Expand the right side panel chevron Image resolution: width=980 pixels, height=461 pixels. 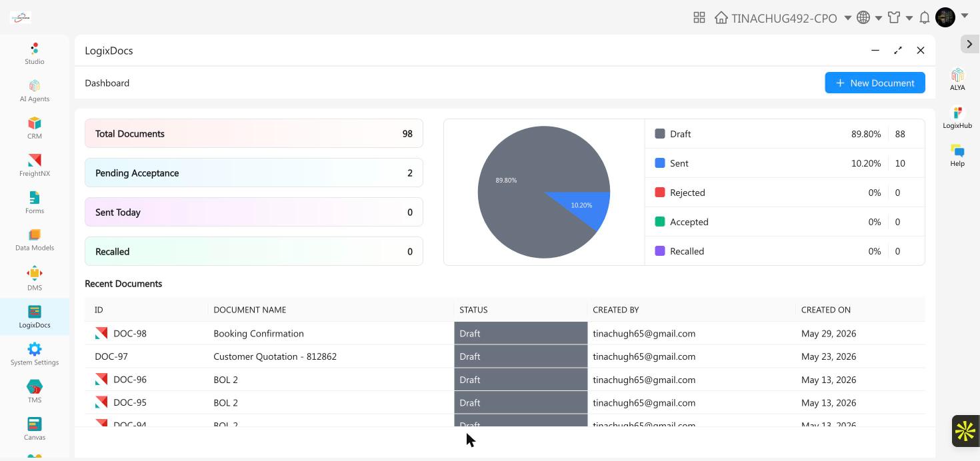coord(969,44)
